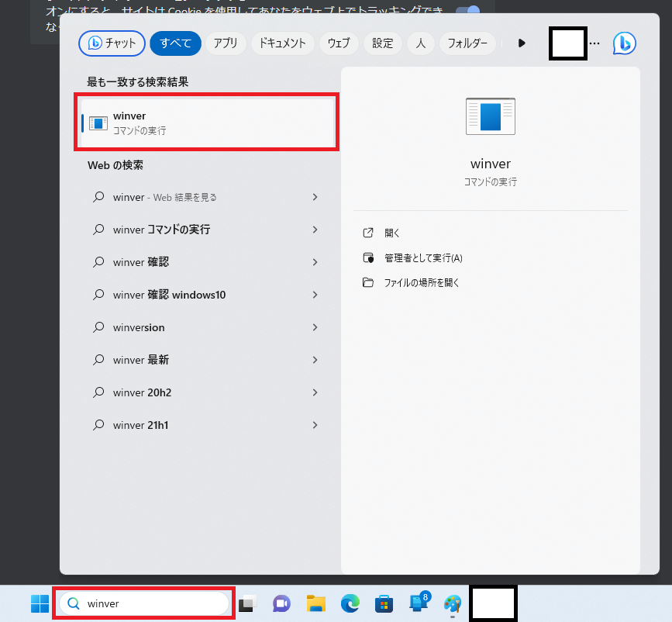Open Microsoft Store from the taskbar
672x622 pixels.
(384, 603)
